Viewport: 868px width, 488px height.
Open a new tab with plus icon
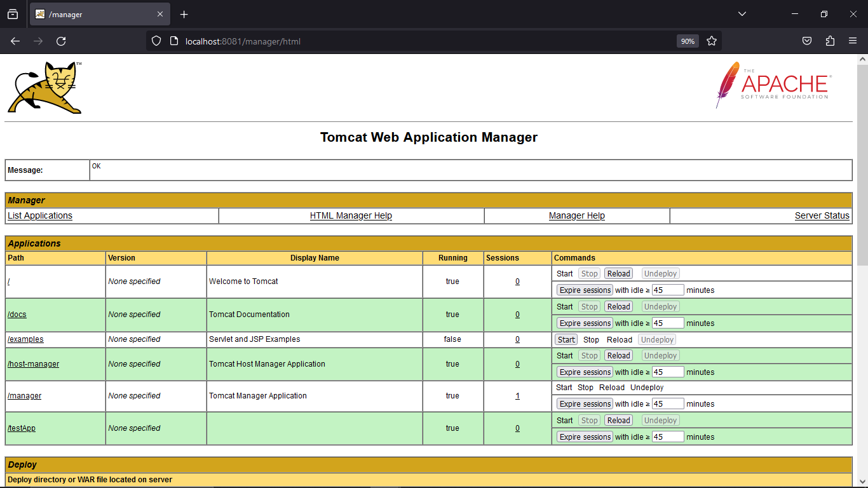[184, 14]
